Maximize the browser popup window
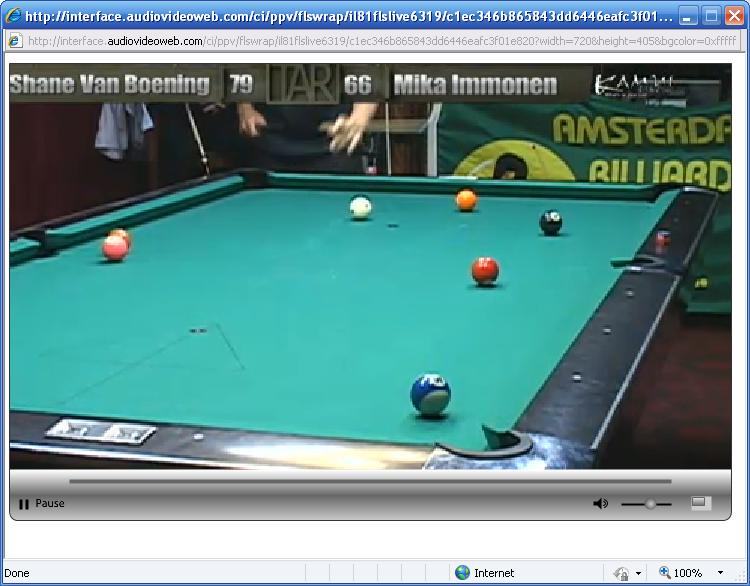 (x=711, y=16)
